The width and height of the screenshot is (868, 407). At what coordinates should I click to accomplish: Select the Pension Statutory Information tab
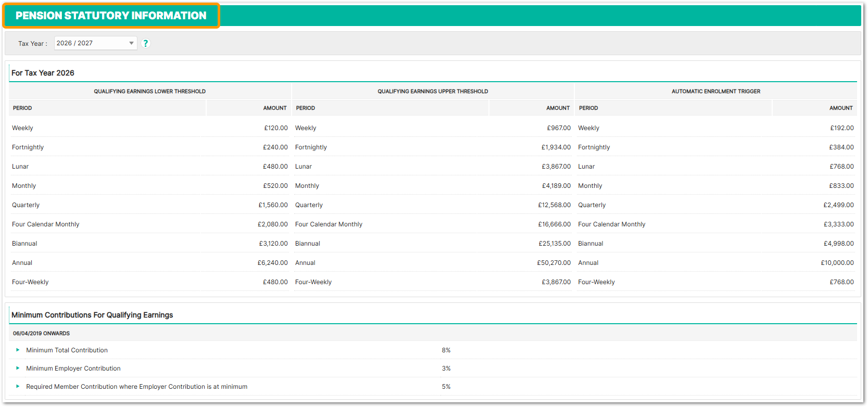(x=111, y=16)
